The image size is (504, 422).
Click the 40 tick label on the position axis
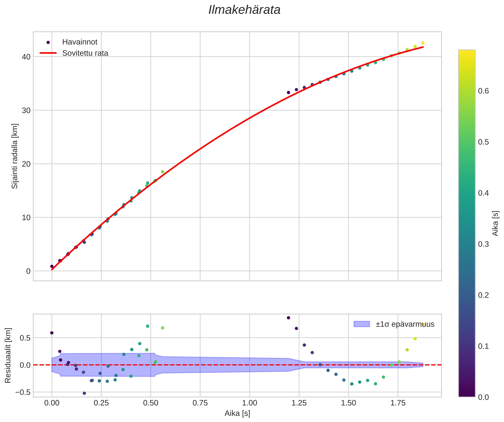tap(26, 57)
